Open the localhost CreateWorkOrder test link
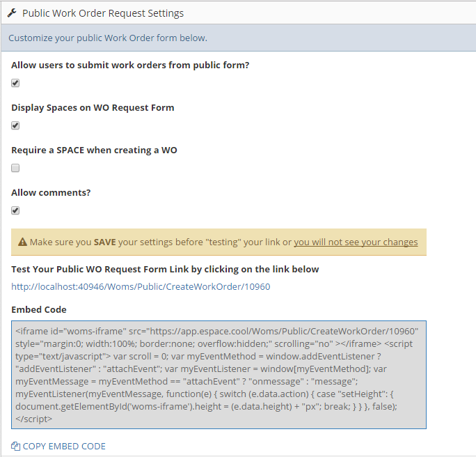The width and height of the screenshot is (476, 457). tap(141, 286)
